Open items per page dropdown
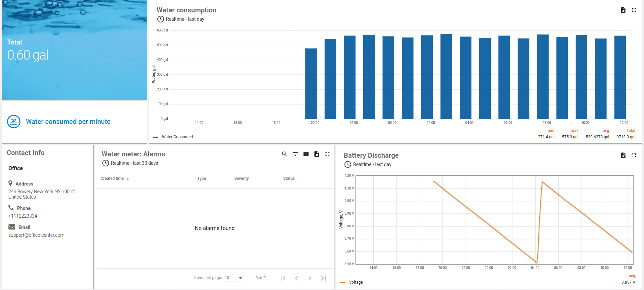This screenshot has width=644, height=290. coord(234,278)
